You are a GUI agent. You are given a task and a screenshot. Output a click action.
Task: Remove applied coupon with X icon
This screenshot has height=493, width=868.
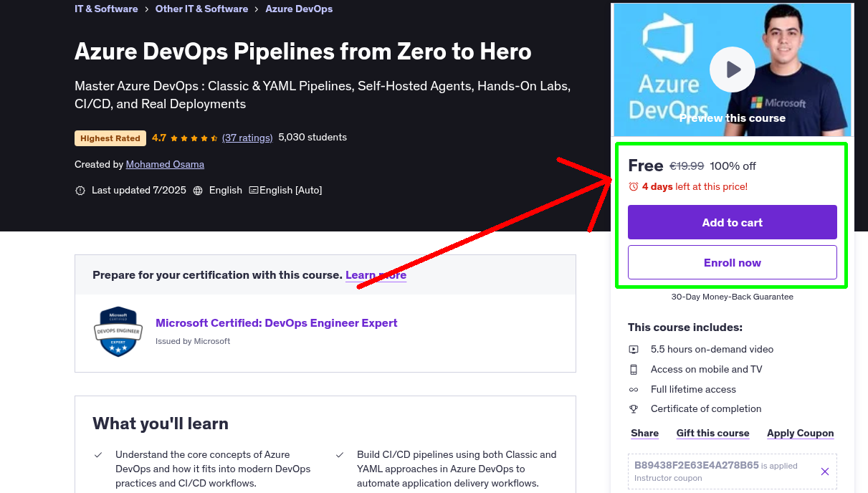coord(825,472)
